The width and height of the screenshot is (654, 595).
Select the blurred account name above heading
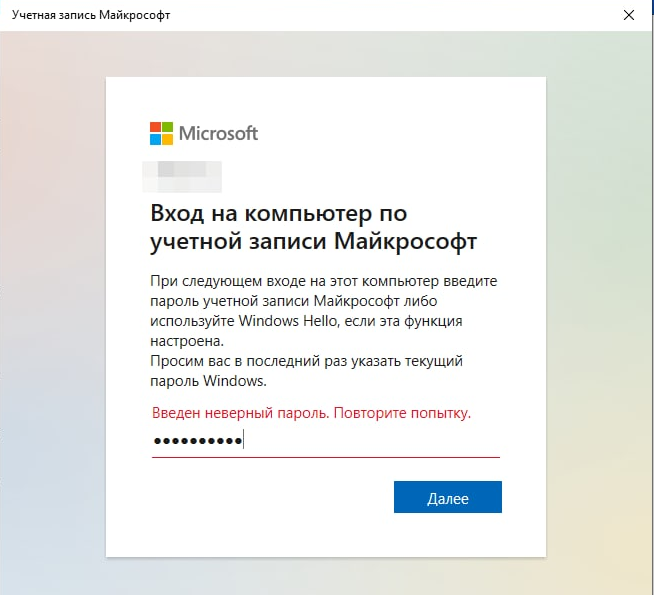click(x=182, y=177)
